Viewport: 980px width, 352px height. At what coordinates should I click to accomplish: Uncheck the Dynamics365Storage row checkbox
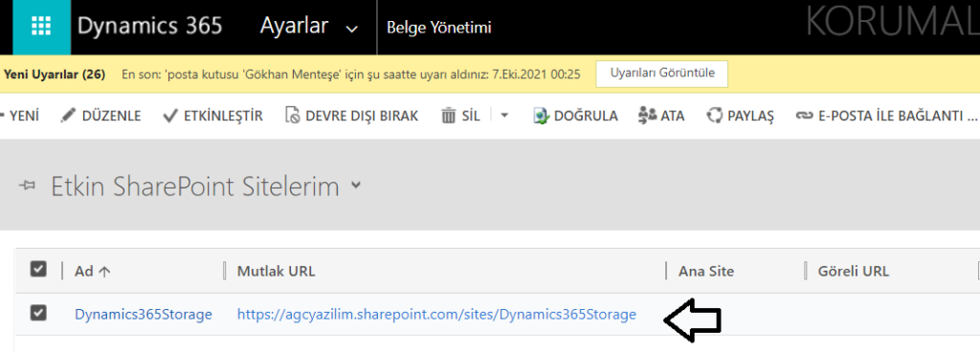pos(38,314)
